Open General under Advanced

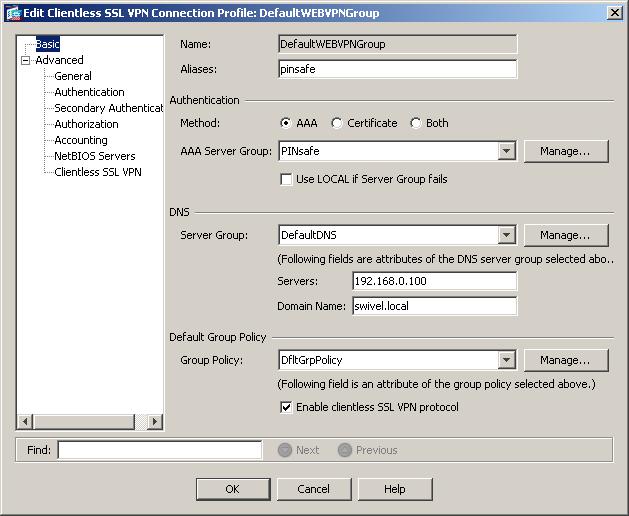[73, 76]
